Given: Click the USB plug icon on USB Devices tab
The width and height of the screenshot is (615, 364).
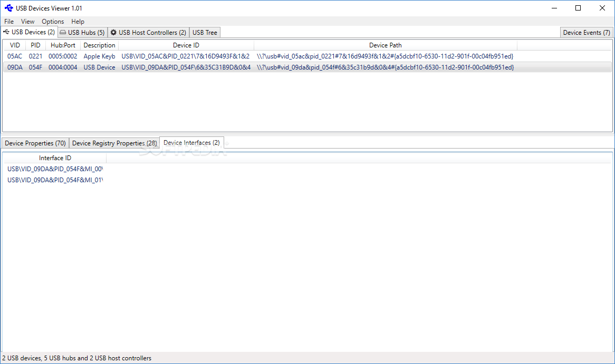Looking at the screenshot, I should coord(5,32).
